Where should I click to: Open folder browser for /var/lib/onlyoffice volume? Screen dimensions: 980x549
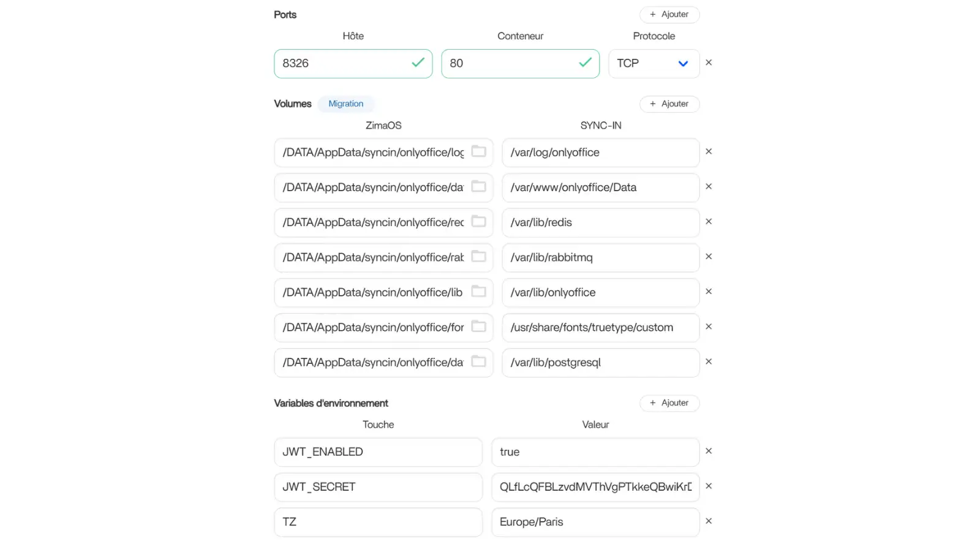pyautogui.click(x=478, y=291)
